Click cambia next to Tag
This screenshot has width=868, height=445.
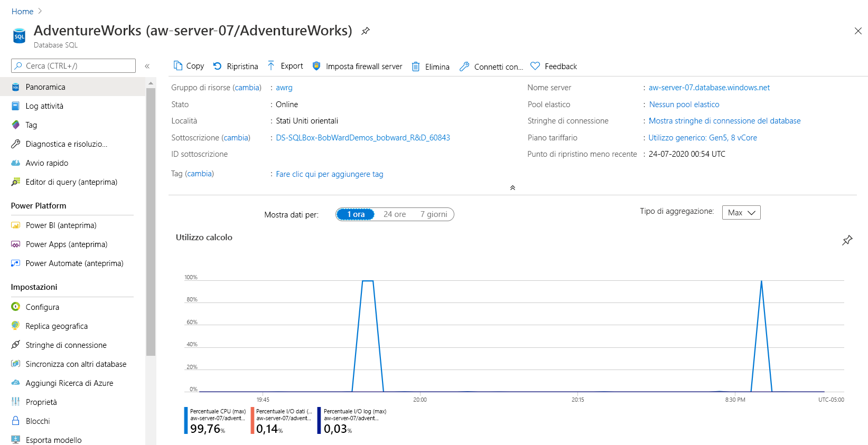tap(199, 174)
